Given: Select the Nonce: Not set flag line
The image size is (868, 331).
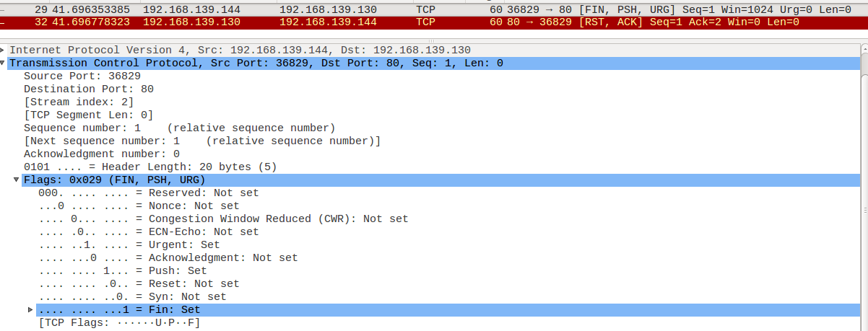Looking at the screenshot, I should click(x=139, y=206).
